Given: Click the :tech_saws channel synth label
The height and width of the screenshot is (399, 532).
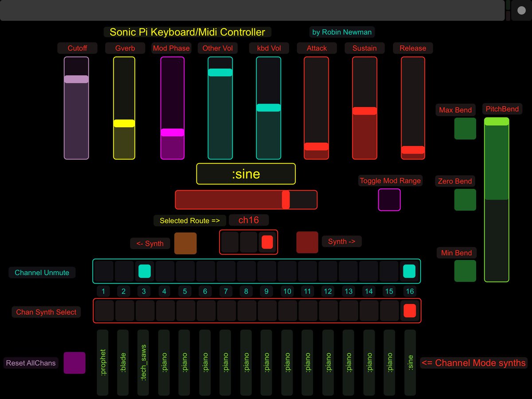Looking at the screenshot, I should click(x=143, y=363).
